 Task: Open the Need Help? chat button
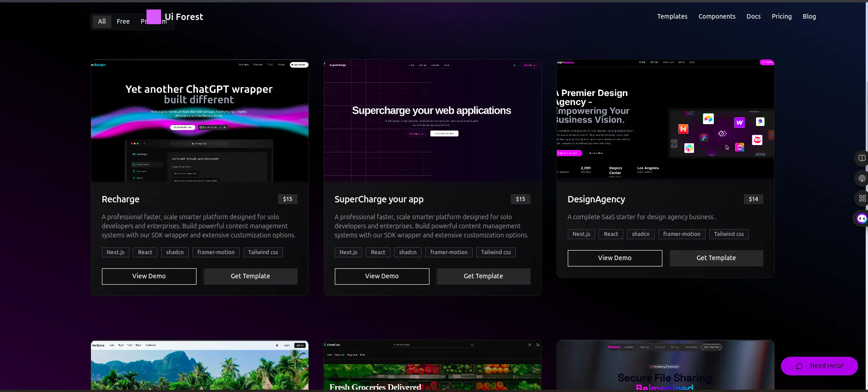pyautogui.click(x=819, y=366)
